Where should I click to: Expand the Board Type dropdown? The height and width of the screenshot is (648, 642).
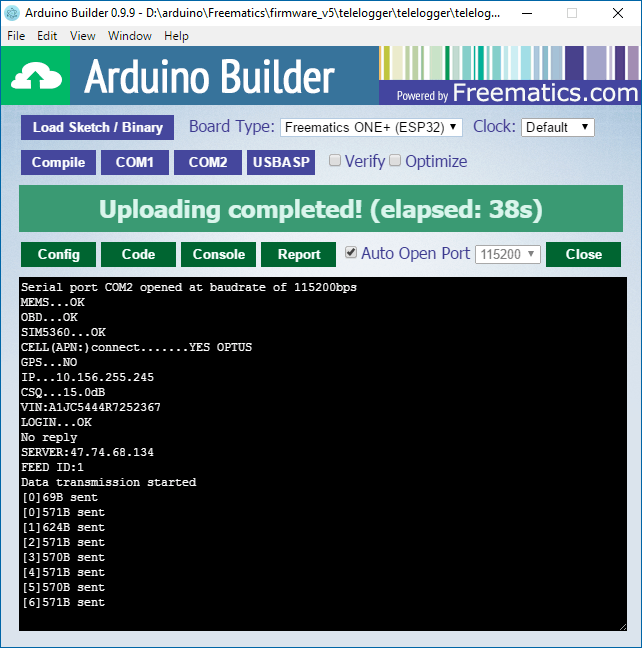pos(371,127)
